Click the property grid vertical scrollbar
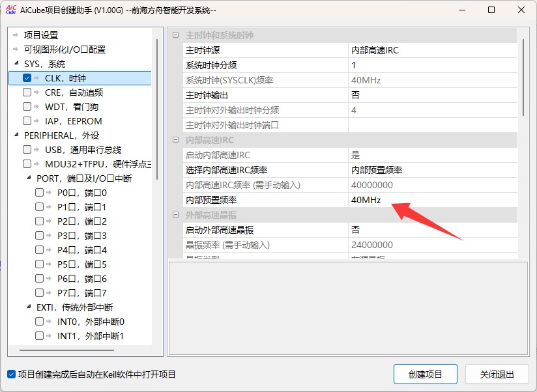 tap(523, 77)
